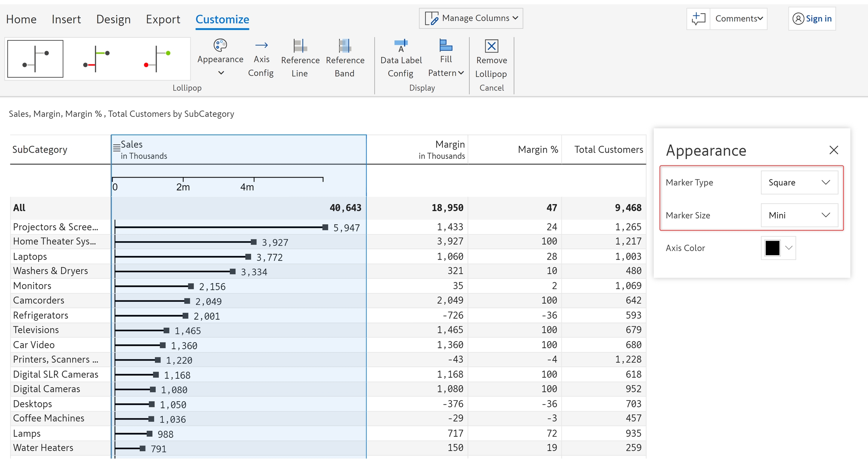Expand the Manage Columns menu
The image size is (868, 459).
point(471,18)
